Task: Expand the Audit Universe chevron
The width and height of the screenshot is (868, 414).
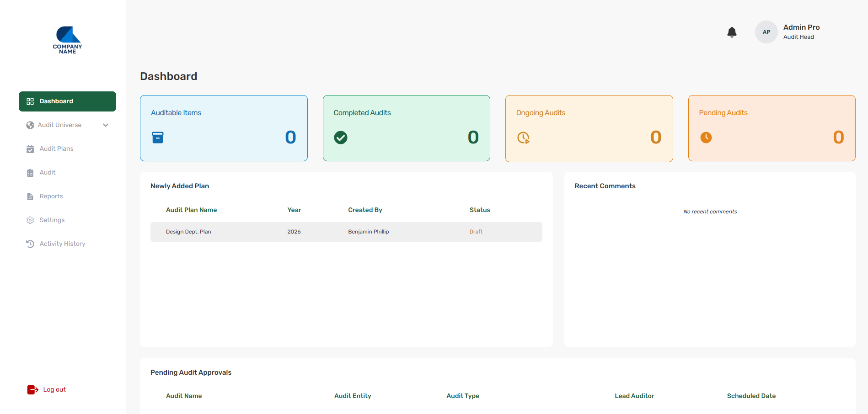Action: (106, 125)
